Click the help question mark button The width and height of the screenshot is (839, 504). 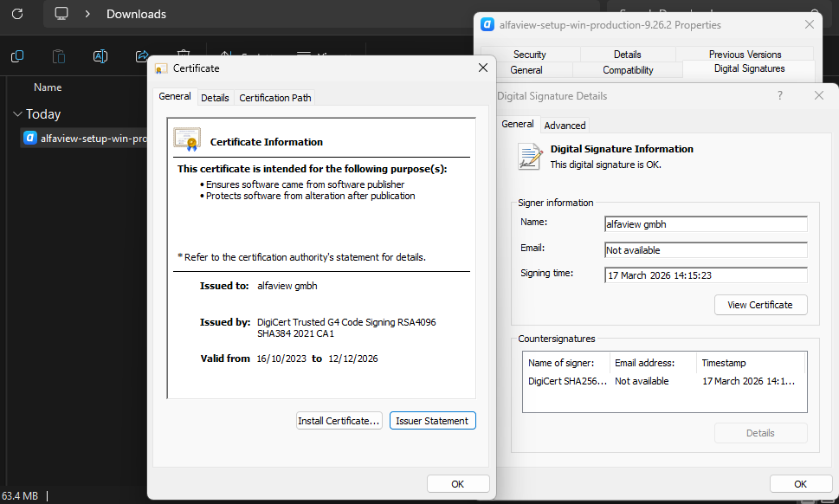click(x=779, y=96)
